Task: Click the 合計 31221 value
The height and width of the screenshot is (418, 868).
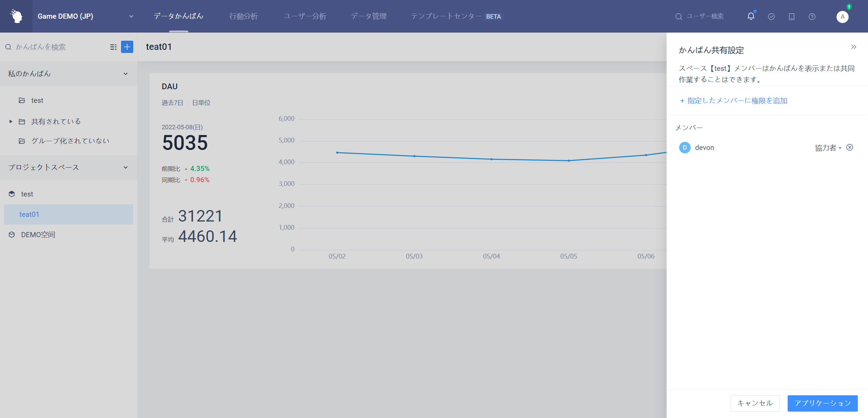Action: 200,216
